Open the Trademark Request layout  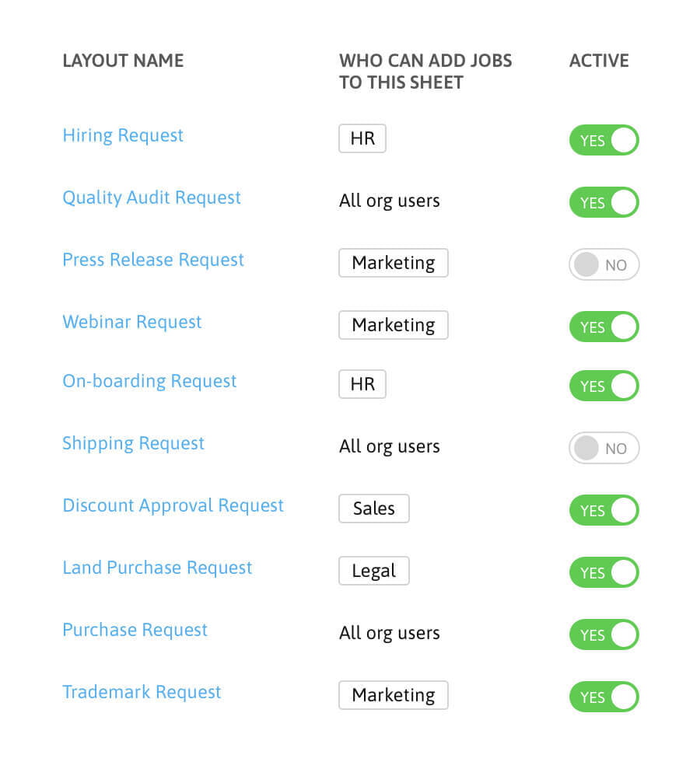(x=142, y=693)
